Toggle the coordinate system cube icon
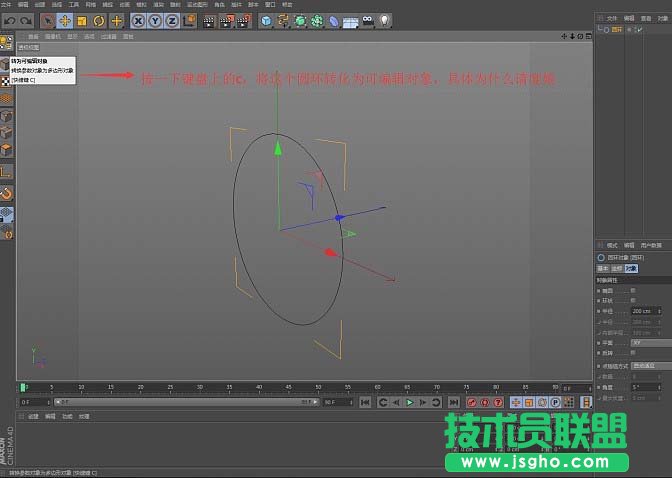Screen dimensions: 672x478 [x=189, y=21]
